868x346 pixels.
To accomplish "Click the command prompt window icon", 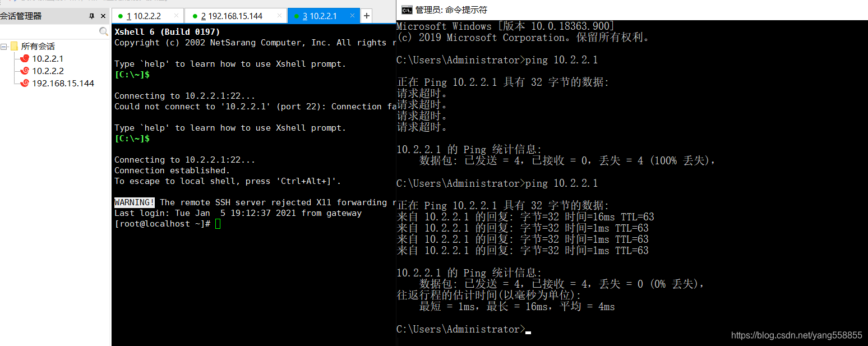I will 407,9.
